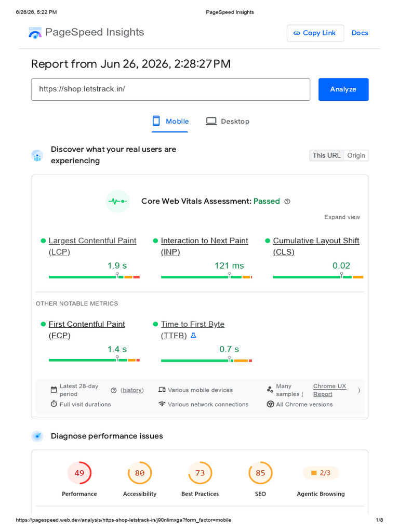The image size is (399, 532).
Task: Select the This URL toggle
Action: pos(326,155)
